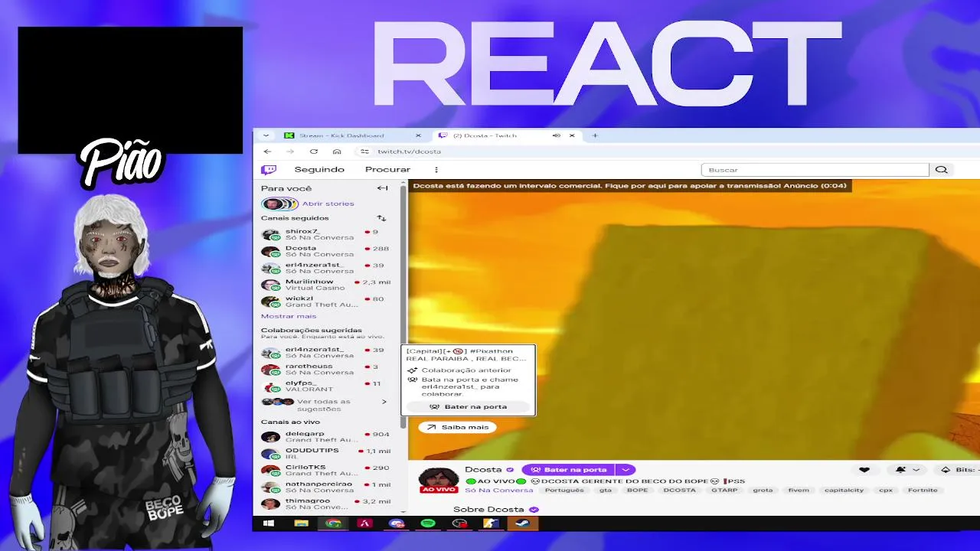The image size is (980, 551).
Task: Click the Saiba mais button
Action: tap(458, 427)
